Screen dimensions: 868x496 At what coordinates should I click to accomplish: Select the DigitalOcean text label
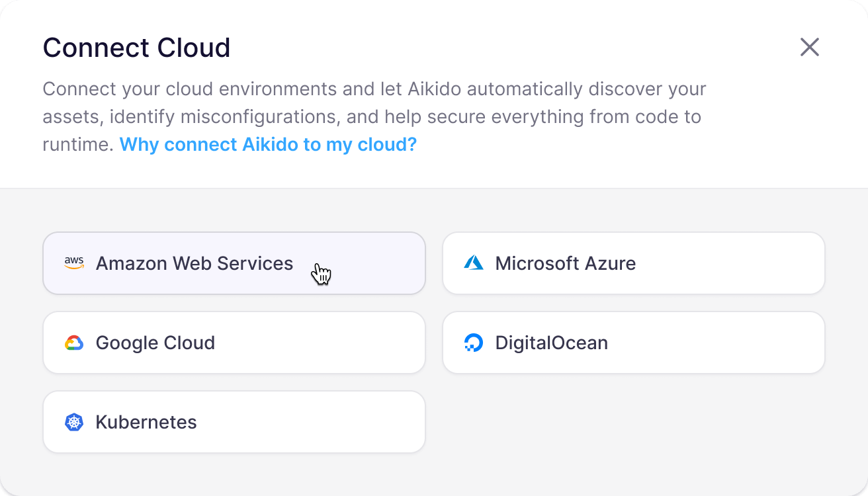(x=552, y=343)
